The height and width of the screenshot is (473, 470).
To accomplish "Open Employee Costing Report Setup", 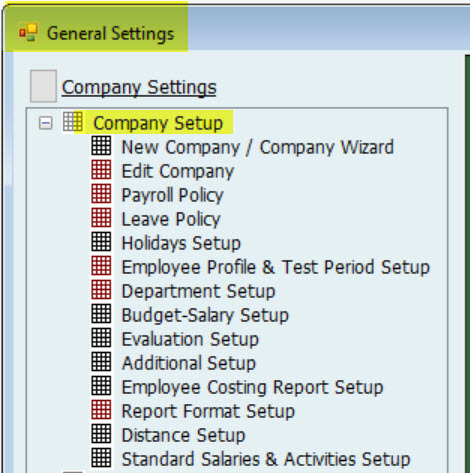I will point(252,387).
